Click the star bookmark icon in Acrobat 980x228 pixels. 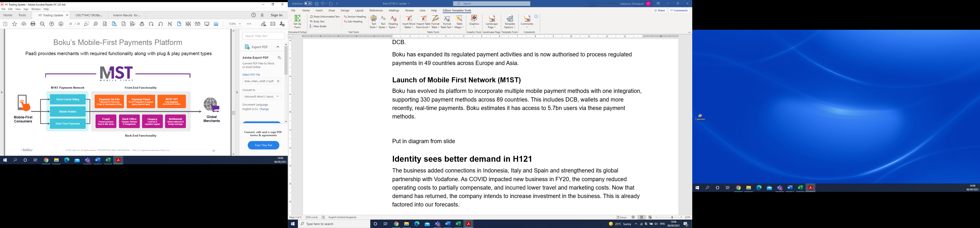[x=15, y=24]
